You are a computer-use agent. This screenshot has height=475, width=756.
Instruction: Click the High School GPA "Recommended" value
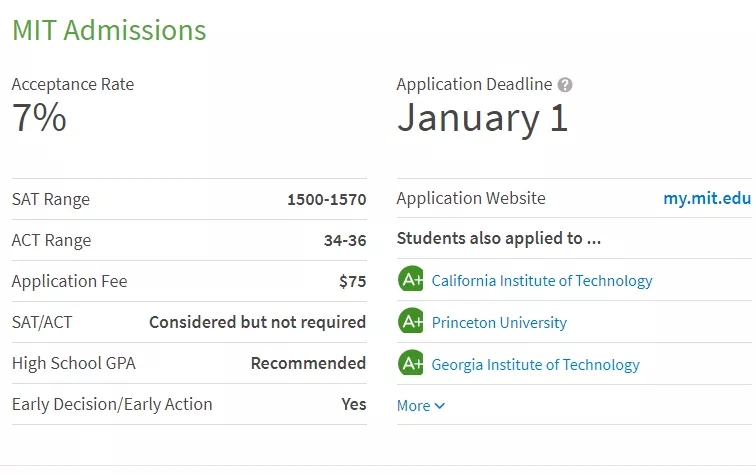308,363
